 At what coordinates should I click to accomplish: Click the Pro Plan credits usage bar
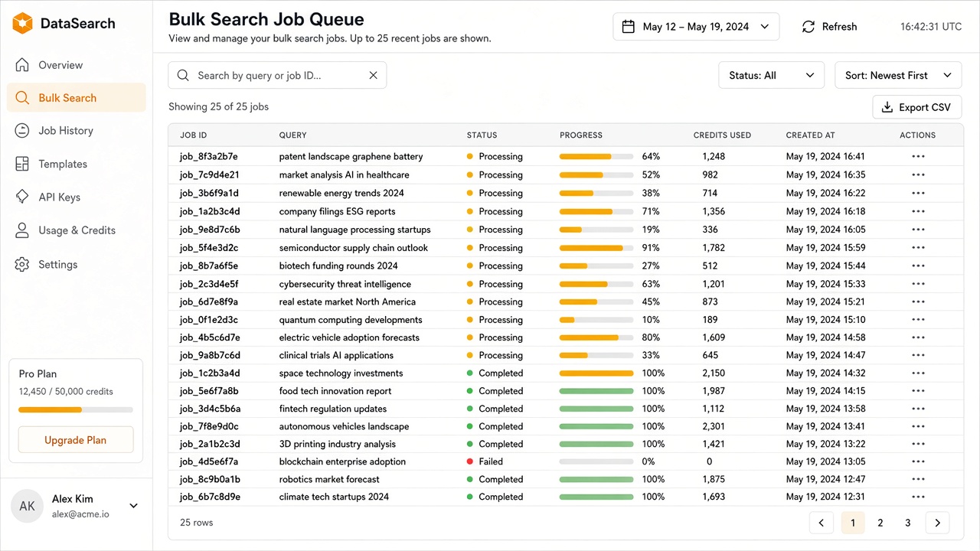pyautogui.click(x=76, y=409)
